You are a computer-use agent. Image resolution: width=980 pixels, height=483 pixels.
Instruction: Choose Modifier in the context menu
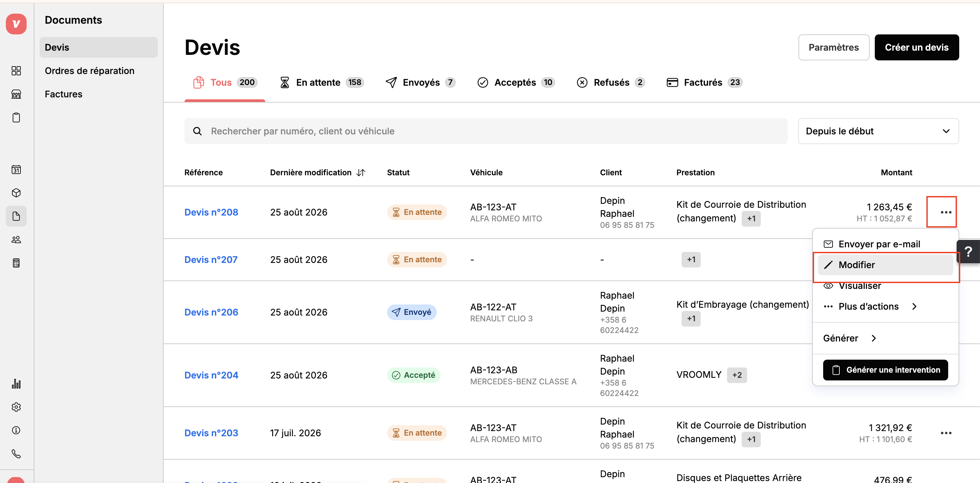coord(885,265)
